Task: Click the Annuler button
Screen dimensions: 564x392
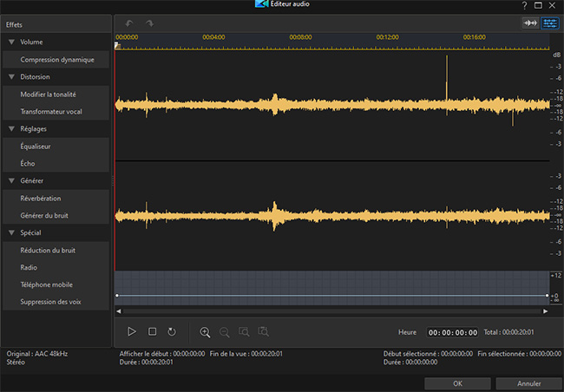Action: point(528,382)
